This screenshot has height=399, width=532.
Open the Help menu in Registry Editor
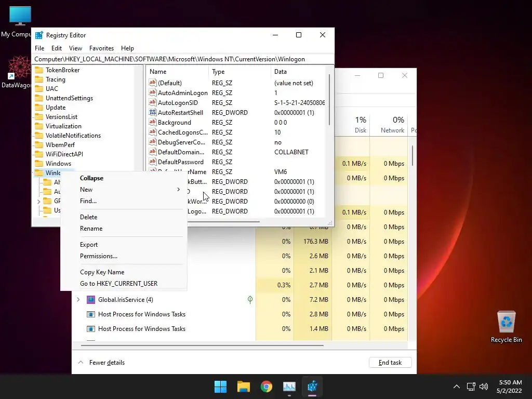(x=128, y=48)
